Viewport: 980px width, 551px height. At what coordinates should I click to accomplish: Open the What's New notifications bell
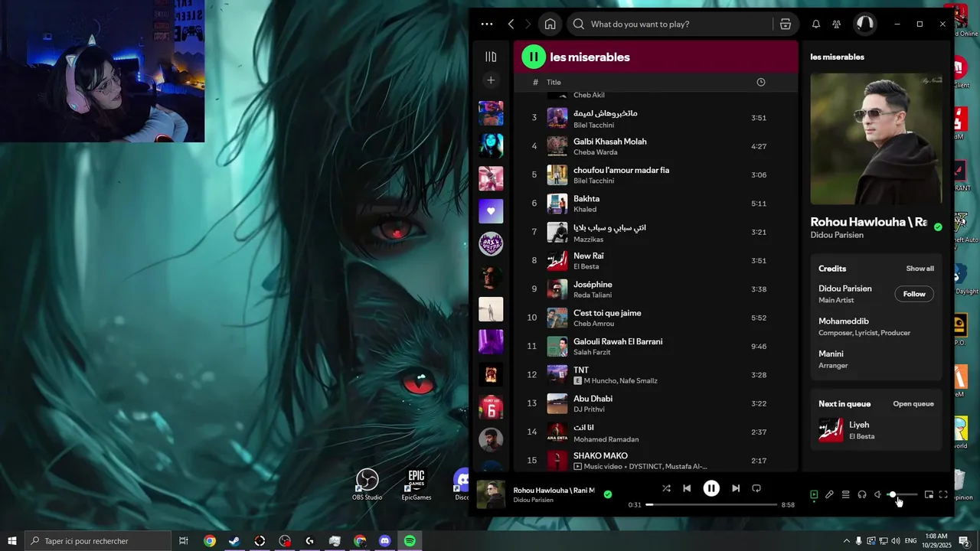click(x=816, y=24)
